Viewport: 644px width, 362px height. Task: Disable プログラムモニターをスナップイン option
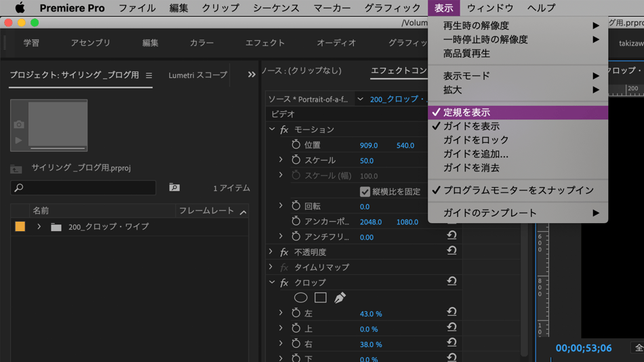(x=517, y=190)
